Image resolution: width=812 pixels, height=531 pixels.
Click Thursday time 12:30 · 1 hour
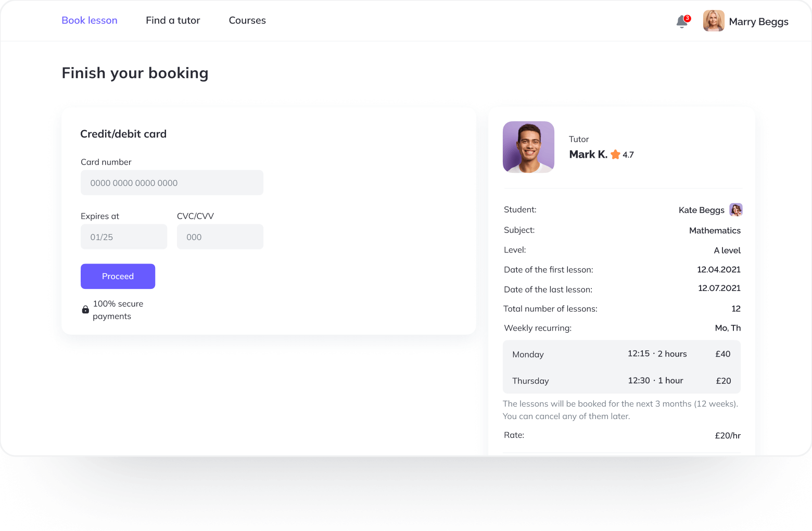click(x=655, y=381)
